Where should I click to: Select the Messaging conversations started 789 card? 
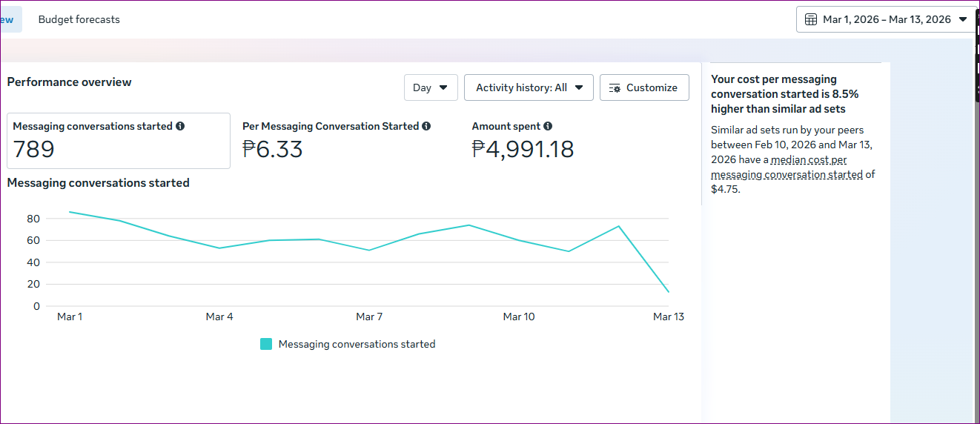point(119,141)
